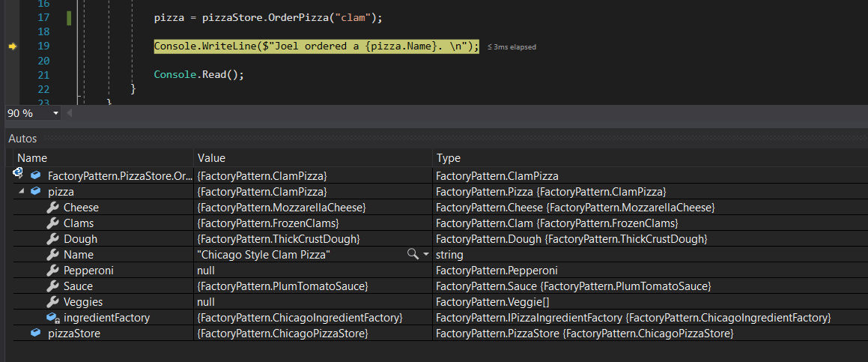The width and height of the screenshot is (868, 362).
Task: Click the horizontal scroll left arrow beside zoom
Action: (x=70, y=114)
